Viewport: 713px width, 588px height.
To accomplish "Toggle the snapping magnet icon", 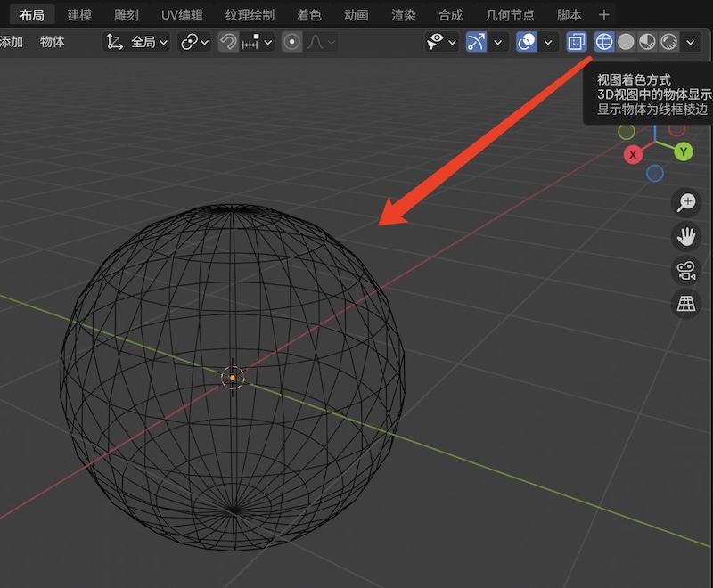I will (x=228, y=42).
